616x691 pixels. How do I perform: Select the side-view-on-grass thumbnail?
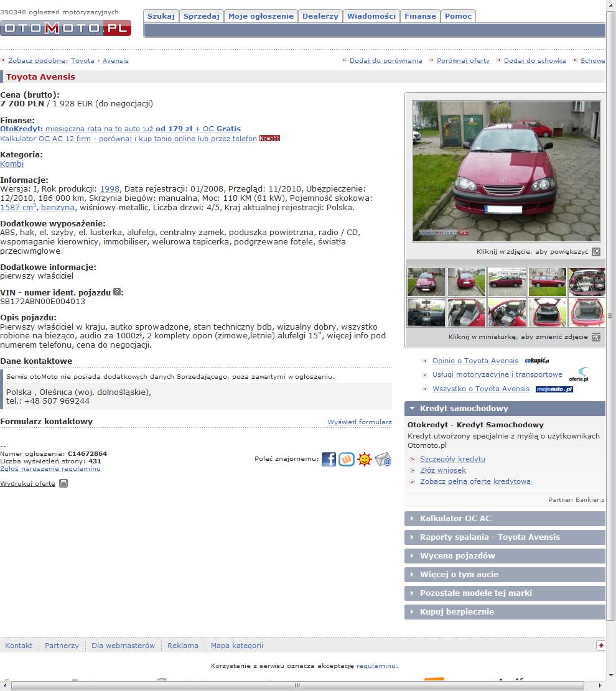click(x=547, y=282)
